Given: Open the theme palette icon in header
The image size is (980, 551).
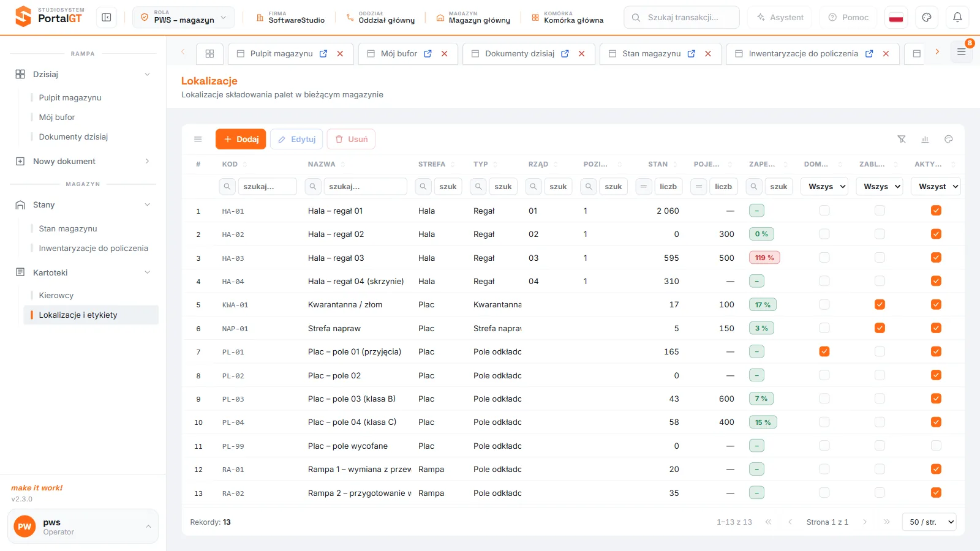Looking at the screenshot, I should click(x=927, y=17).
